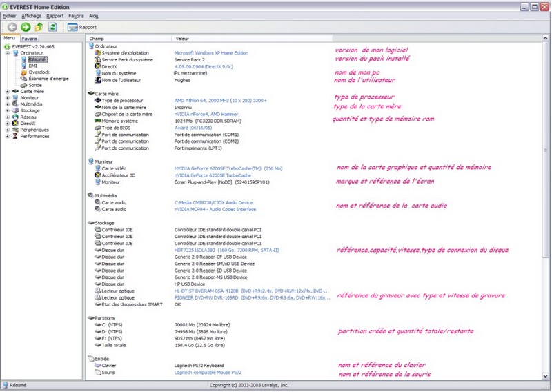Open the Affichage menu
The image size is (552, 392).
point(31,16)
